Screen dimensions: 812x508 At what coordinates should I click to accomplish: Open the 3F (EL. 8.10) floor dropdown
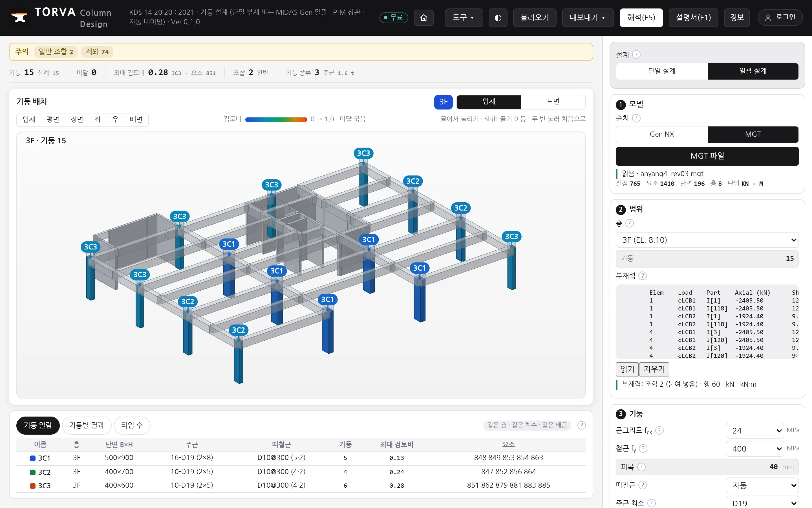(707, 240)
